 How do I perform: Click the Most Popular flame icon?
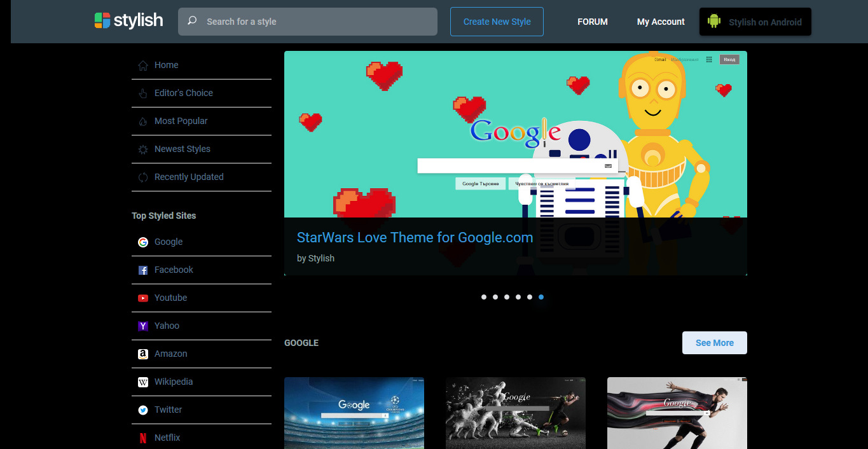143,121
